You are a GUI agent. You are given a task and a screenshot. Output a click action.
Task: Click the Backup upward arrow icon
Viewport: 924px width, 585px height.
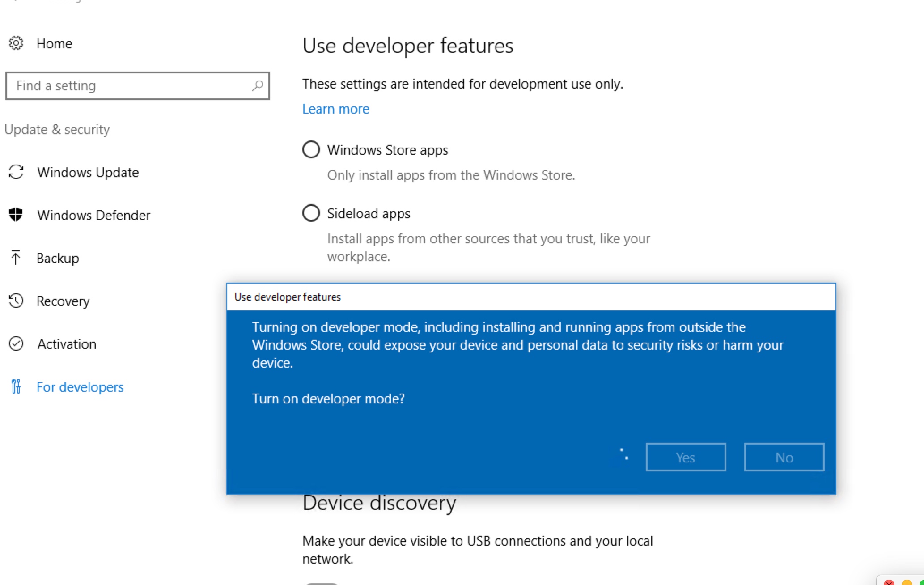tap(16, 258)
